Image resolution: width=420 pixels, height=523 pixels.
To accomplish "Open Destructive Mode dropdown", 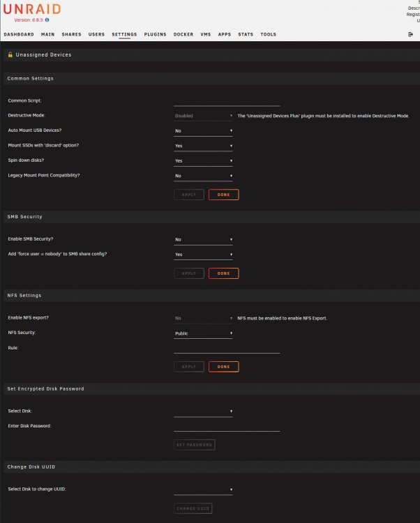I will (203, 116).
